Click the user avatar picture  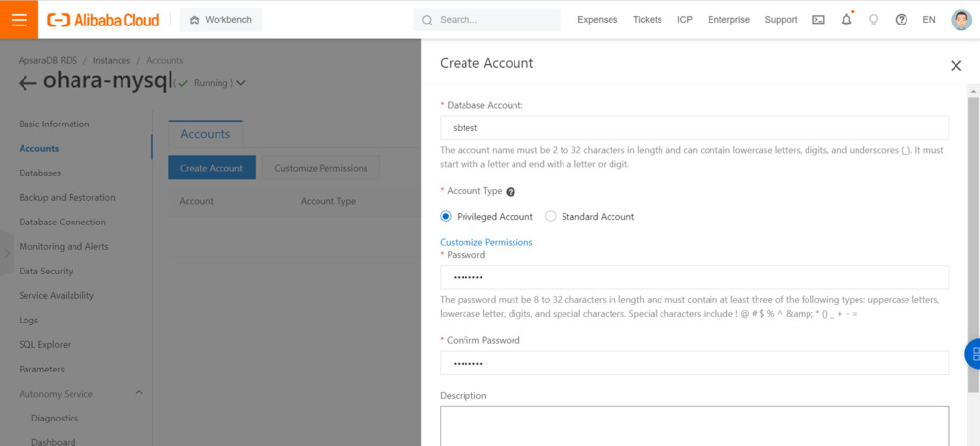[x=960, y=20]
